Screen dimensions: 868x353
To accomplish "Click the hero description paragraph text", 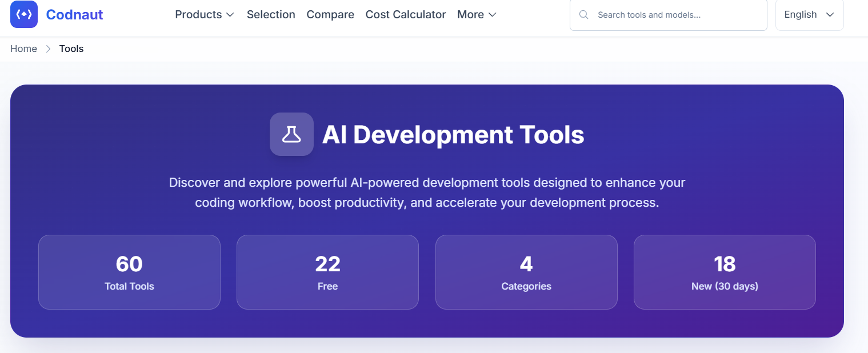I will 427,192.
